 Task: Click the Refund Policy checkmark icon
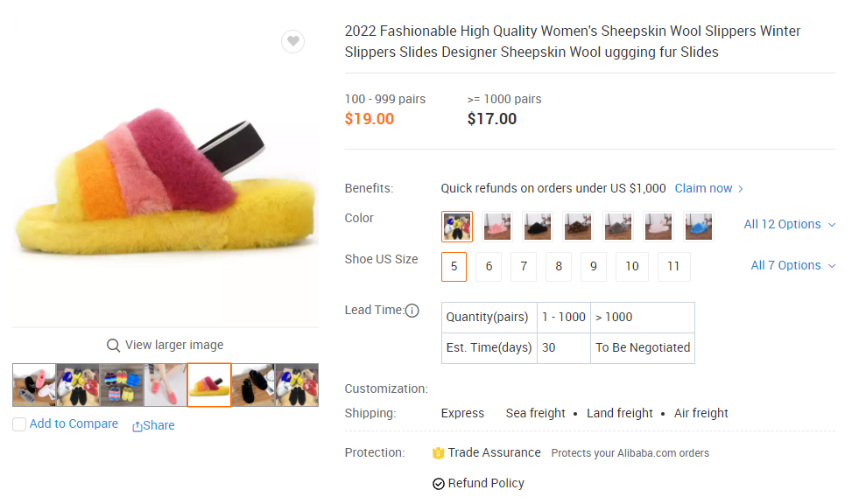pos(439,484)
